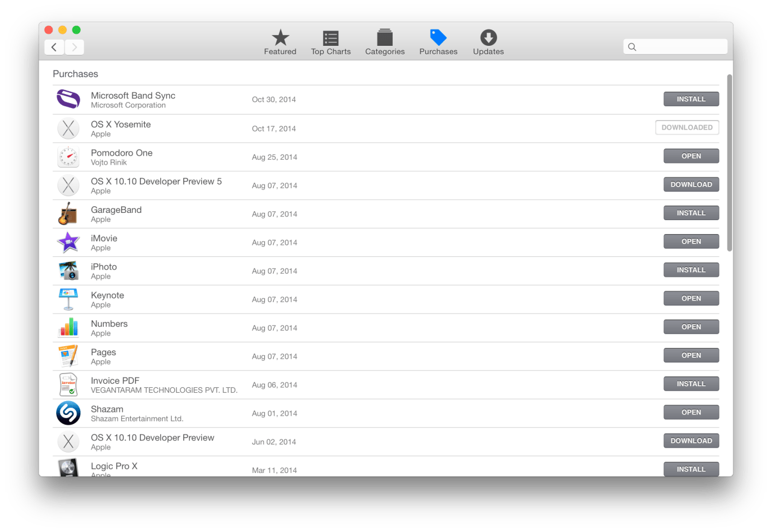Screen dimensions: 772x532
Task: Click the Numbers bar-chart icon
Action: click(68, 327)
